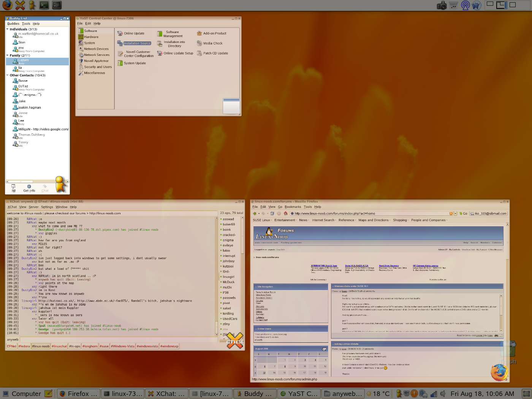Open the Shopping bookmarks dropdown in Firefox
Viewport: 532px width, 399px height.
pyautogui.click(x=401, y=220)
